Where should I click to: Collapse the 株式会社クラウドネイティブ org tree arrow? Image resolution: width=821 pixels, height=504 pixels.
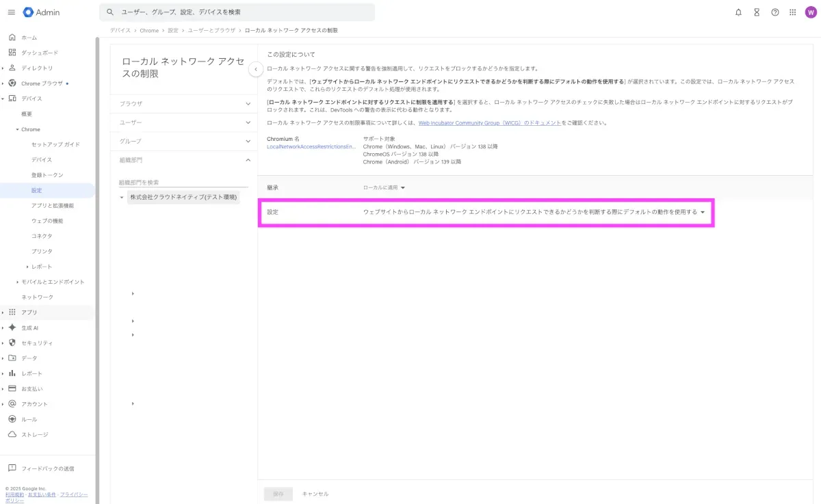[122, 197]
